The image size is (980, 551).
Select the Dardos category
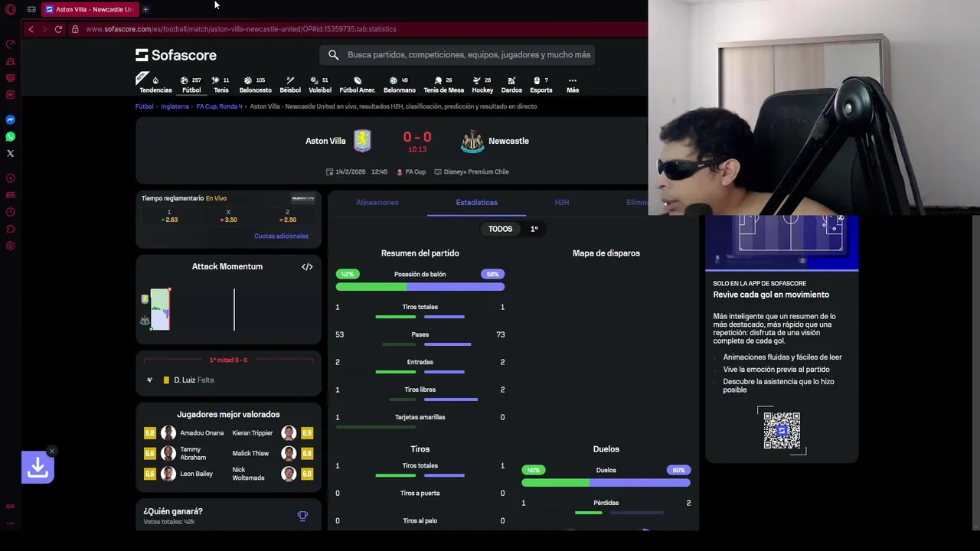pos(511,84)
